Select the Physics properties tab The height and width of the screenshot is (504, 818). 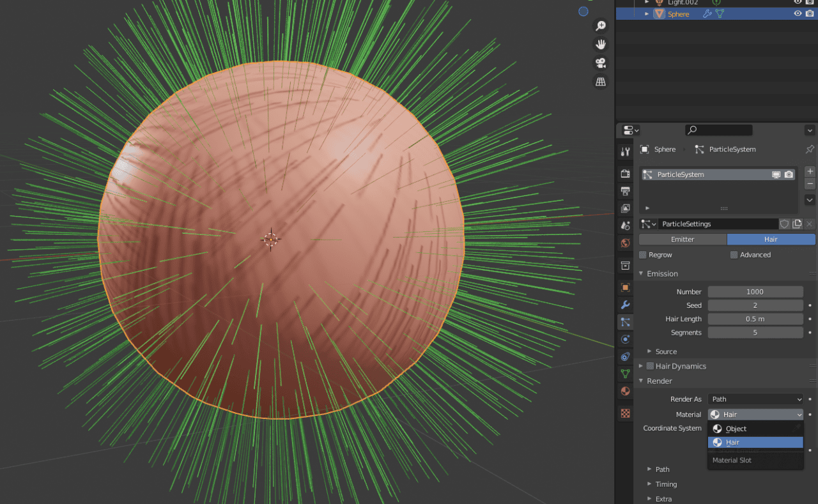click(x=624, y=339)
